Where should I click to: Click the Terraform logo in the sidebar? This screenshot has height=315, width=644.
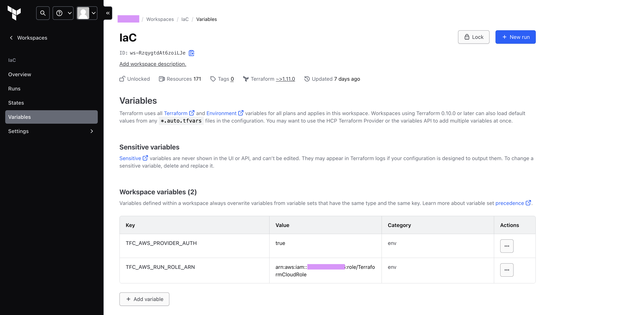point(14,13)
